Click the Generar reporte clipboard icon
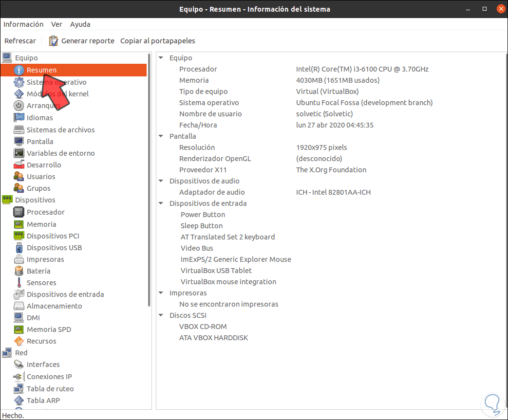508x420 pixels. coord(54,41)
